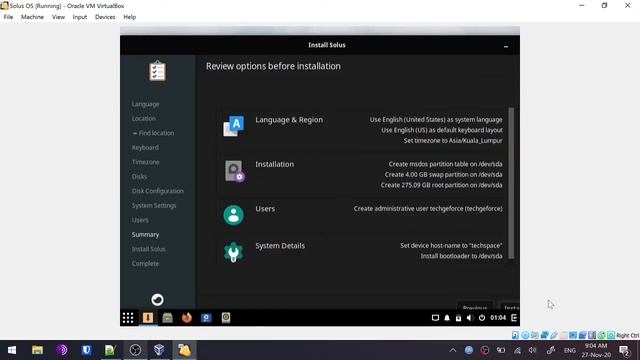
Task: Click the System Details gear icon
Action: 233,252
